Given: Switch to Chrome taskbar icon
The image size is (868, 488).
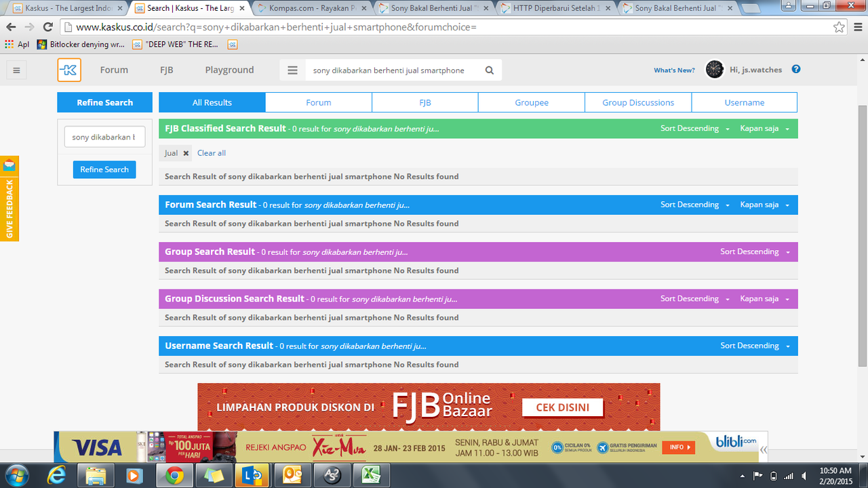Looking at the screenshot, I should (174, 475).
